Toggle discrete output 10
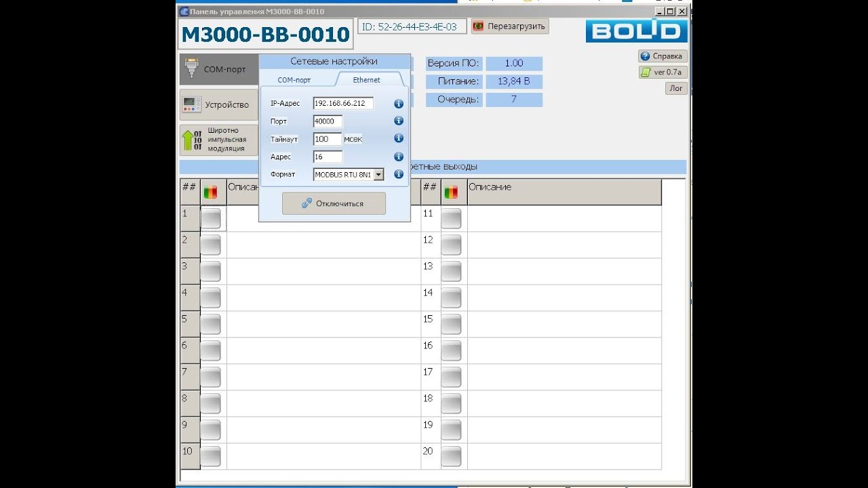 (211, 456)
